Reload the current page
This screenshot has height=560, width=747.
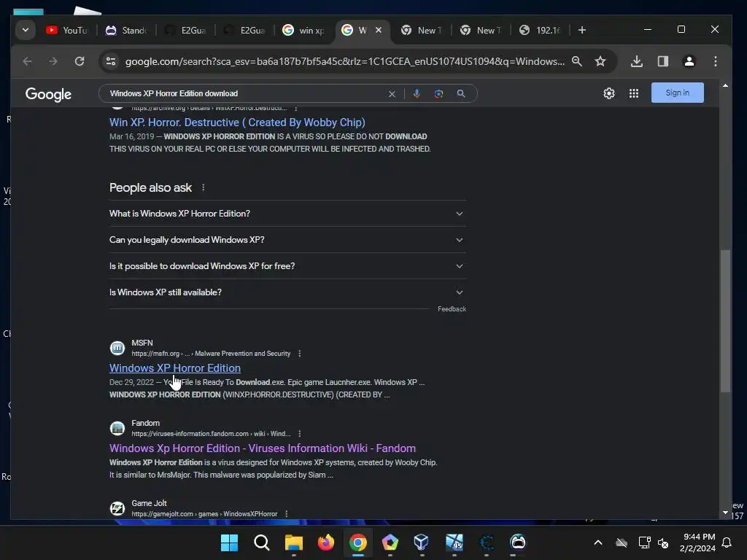(x=79, y=61)
